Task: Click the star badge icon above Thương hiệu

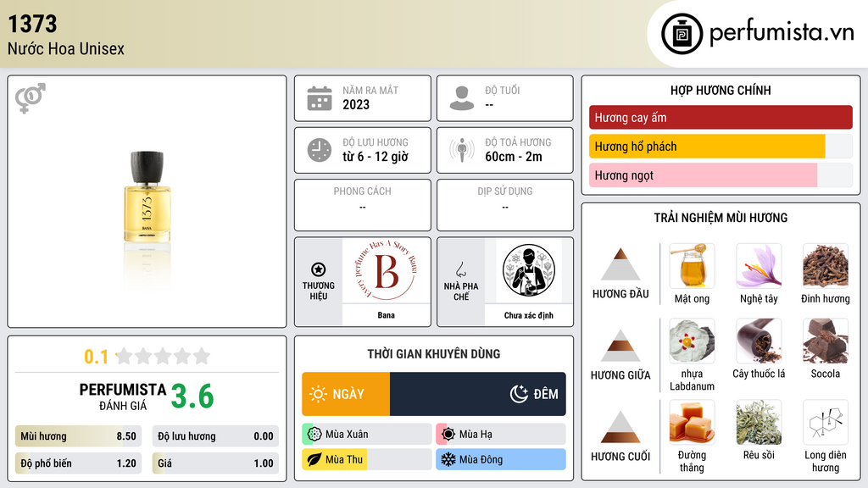Action: (x=319, y=269)
